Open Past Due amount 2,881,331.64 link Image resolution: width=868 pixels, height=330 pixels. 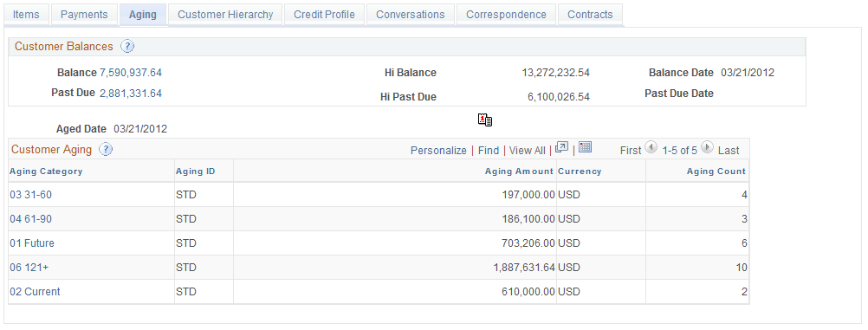point(131,94)
